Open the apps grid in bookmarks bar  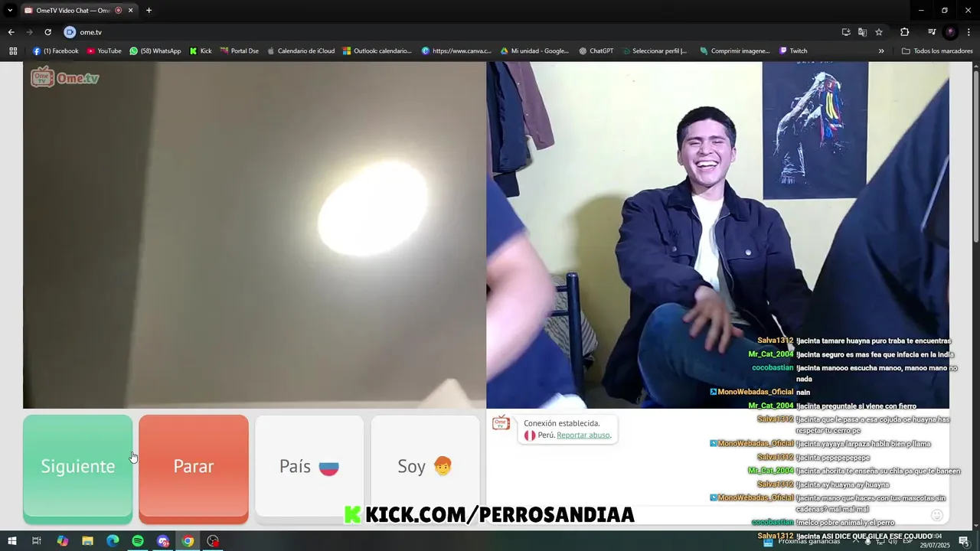(x=13, y=51)
